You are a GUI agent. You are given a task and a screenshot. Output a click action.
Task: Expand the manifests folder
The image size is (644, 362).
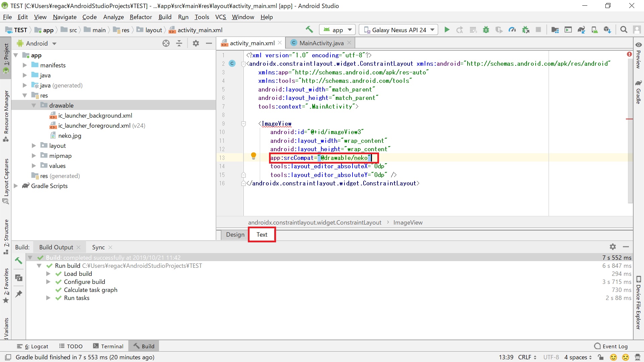[x=24, y=65]
